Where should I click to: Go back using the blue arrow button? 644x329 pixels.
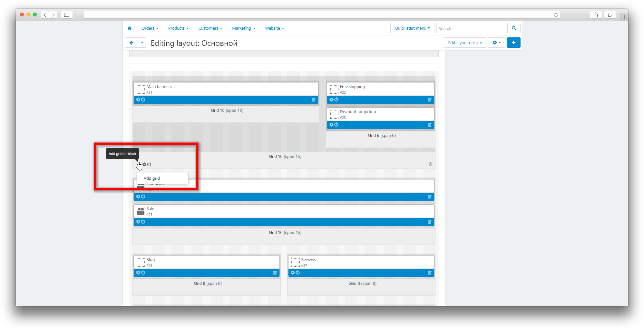[132, 43]
